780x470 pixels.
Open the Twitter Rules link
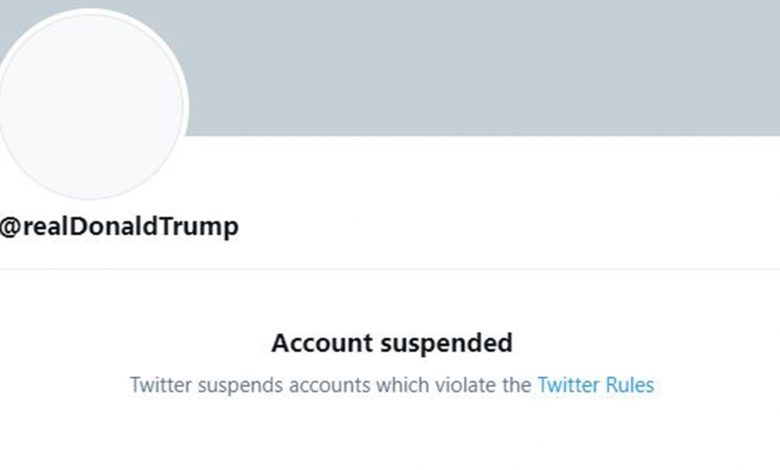click(595, 385)
